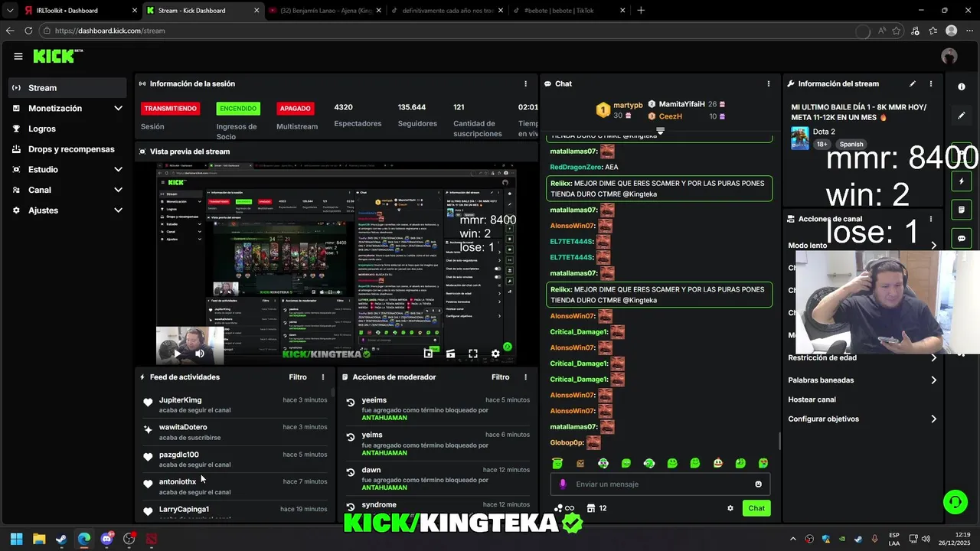This screenshot has width=980, height=551.
Task: Open the Filtro of Acciones de moderador
Action: tap(500, 377)
